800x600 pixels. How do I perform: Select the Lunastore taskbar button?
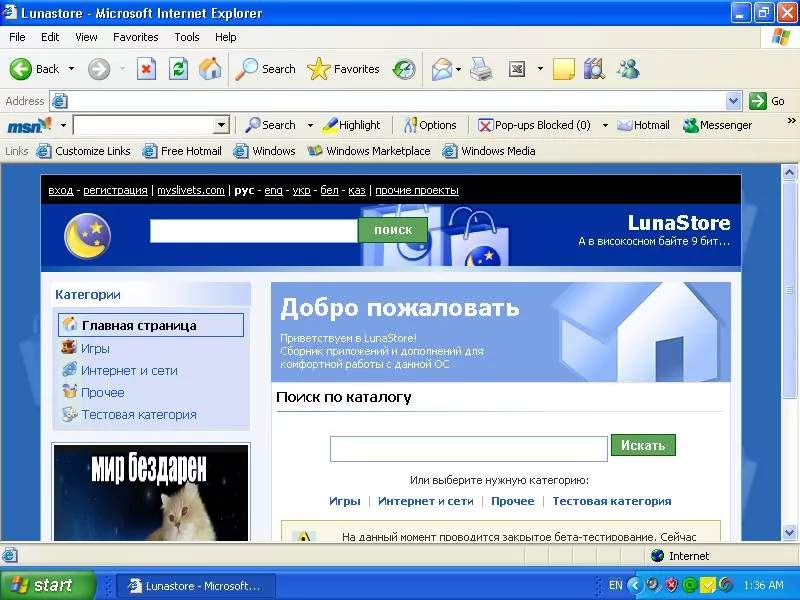click(x=197, y=585)
